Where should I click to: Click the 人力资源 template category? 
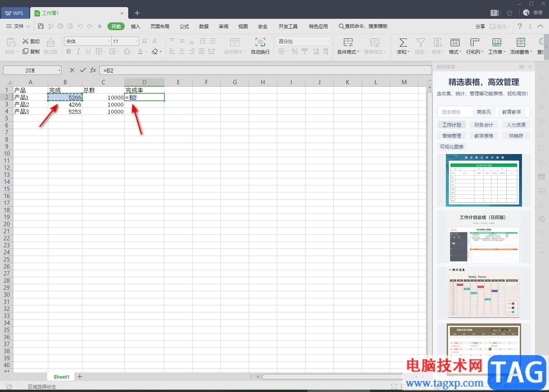[x=516, y=125]
